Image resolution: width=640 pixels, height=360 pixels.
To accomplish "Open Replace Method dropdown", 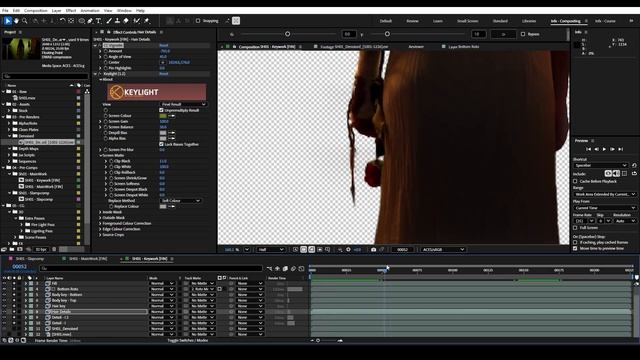I will click(180, 201).
